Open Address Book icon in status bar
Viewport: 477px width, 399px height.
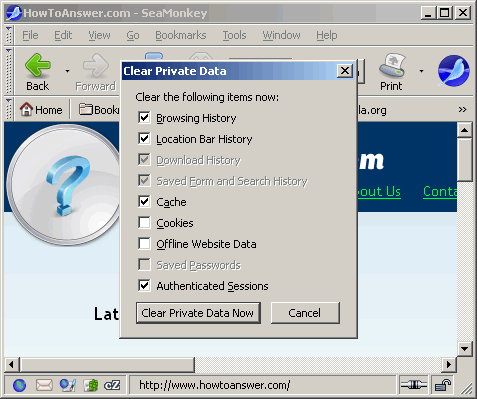coord(91,385)
